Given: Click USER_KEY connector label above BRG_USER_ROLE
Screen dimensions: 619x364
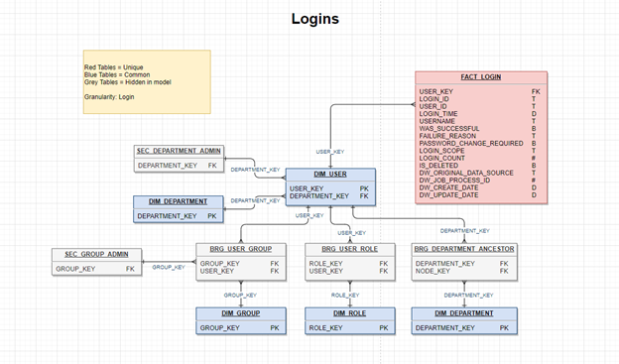Looking at the screenshot, I should click(x=352, y=233).
